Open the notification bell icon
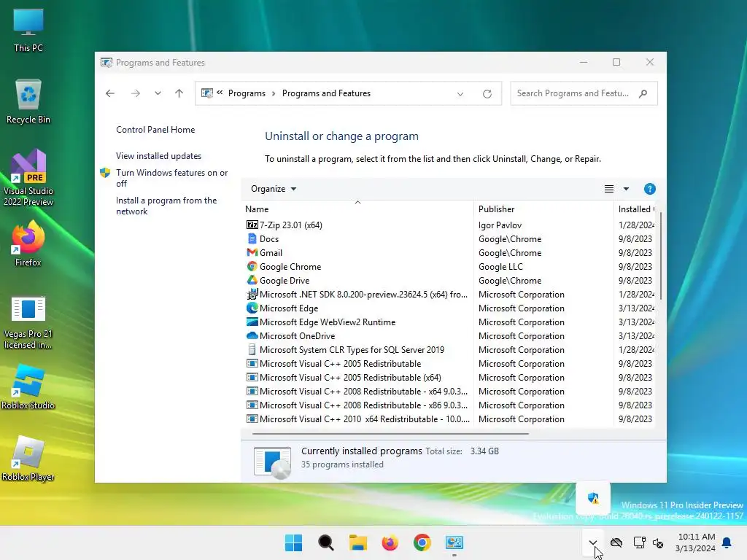The width and height of the screenshot is (747, 560). [x=727, y=542]
